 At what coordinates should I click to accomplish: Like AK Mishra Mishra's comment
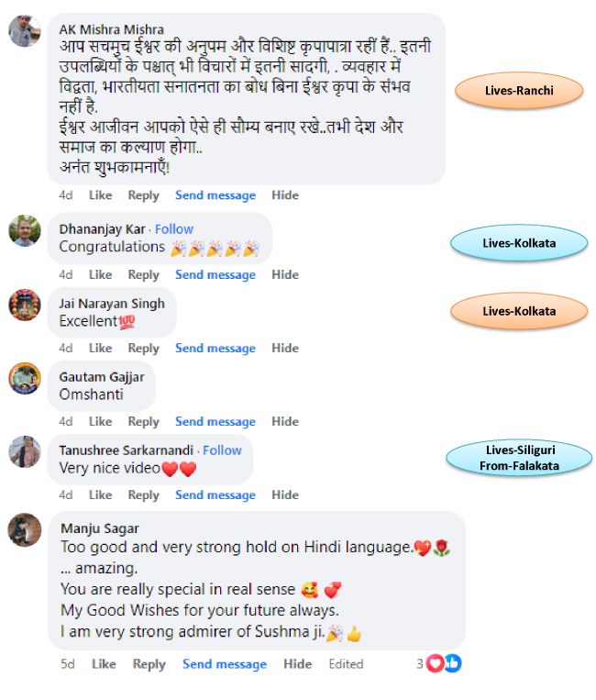click(100, 195)
